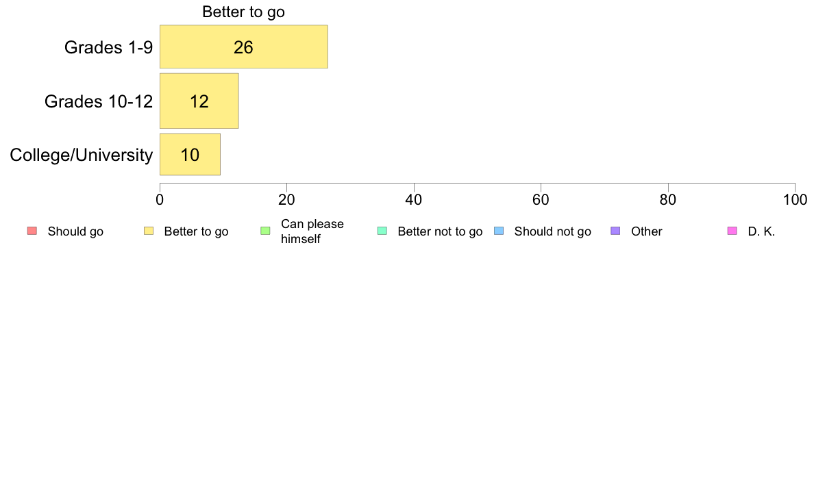814x504 pixels.
Task: Click the red Should go legend swatch
Action: (32, 231)
